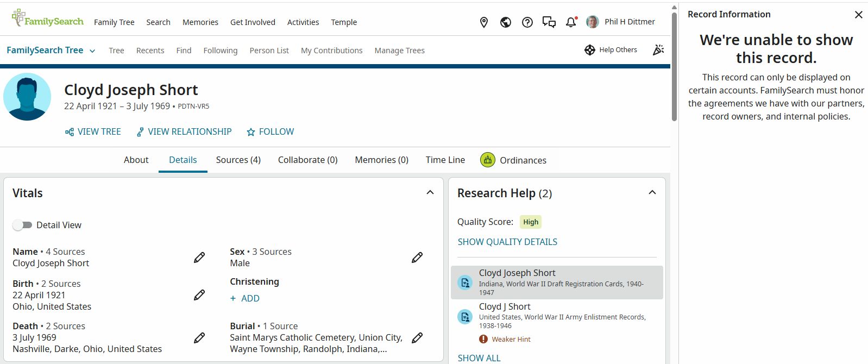Open the help question mark icon
This screenshot has height=364, width=868.
[527, 22]
